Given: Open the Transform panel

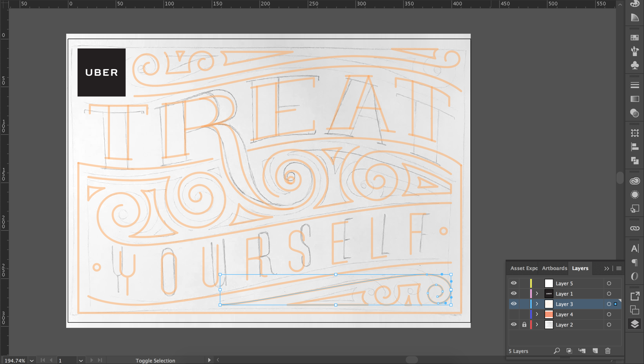Looking at the screenshot, I should click(635, 133).
